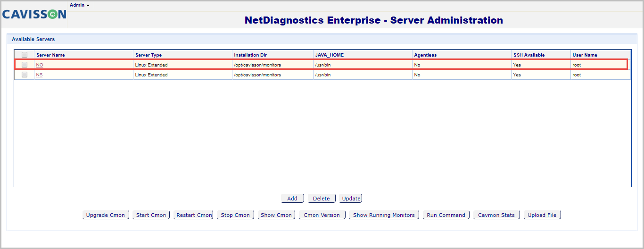Image resolution: width=644 pixels, height=249 pixels.
Task: Tick the select-all checkbox in header
Action: click(x=25, y=55)
